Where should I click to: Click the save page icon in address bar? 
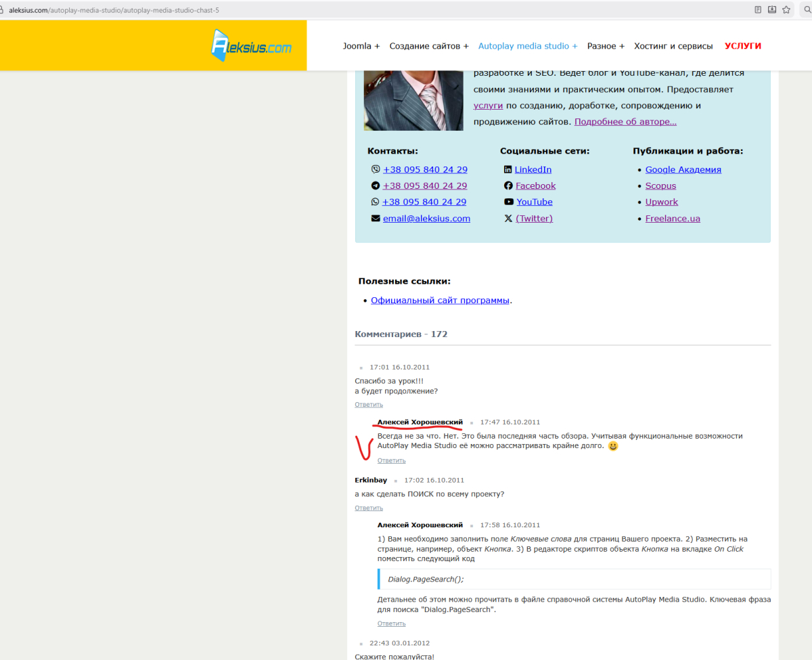[772, 10]
